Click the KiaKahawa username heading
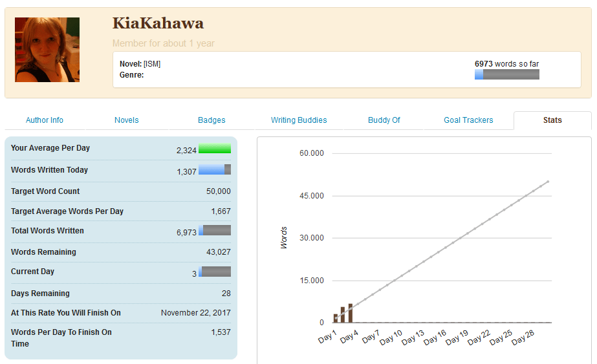The image size is (597, 364). [x=158, y=24]
